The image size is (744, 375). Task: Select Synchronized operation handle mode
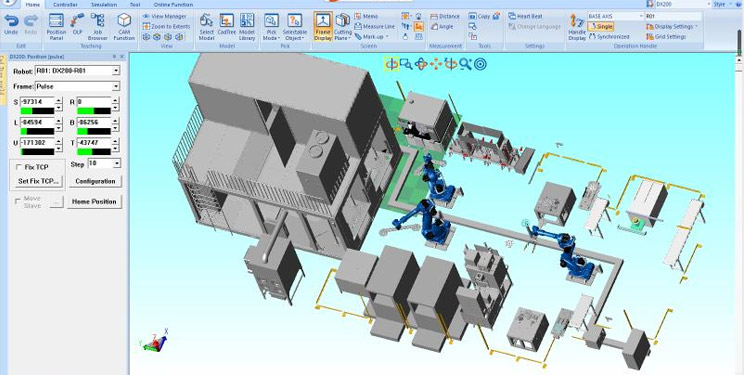[609, 37]
